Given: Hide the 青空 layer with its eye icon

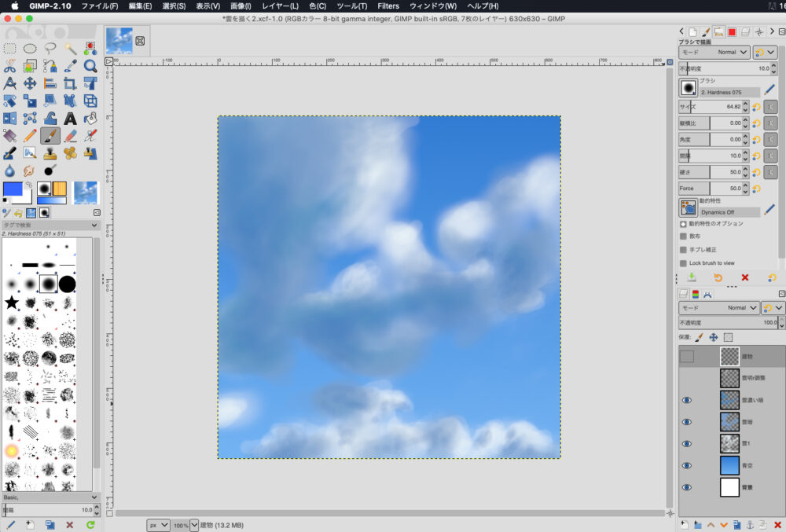Looking at the screenshot, I should tap(687, 465).
